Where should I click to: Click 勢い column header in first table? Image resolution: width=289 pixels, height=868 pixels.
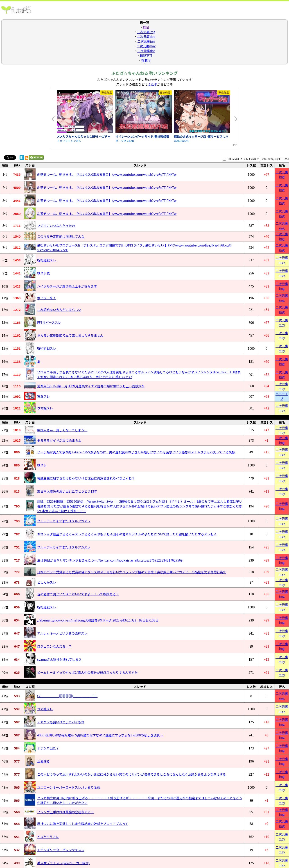tap(17, 165)
